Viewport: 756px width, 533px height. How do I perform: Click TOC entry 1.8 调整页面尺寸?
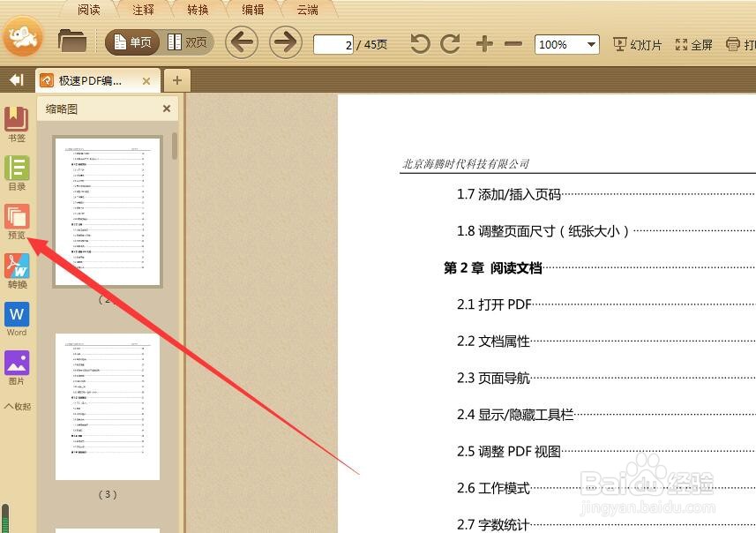click(x=543, y=231)
